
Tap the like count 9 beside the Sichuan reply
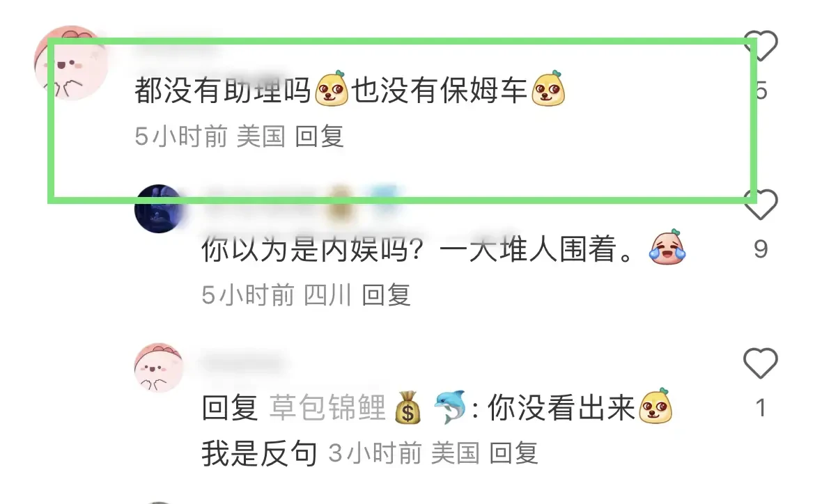pos(761,249)
